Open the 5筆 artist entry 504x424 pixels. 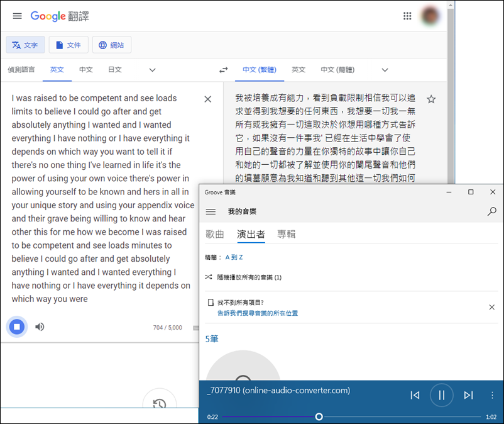tap(212, 338)
